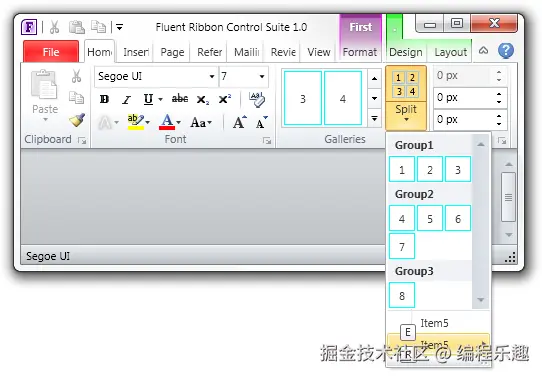This screenshot has width=542, height=376.
Task: Select gallery item 3 in ribbon
Action: click(x=303, y=98)
